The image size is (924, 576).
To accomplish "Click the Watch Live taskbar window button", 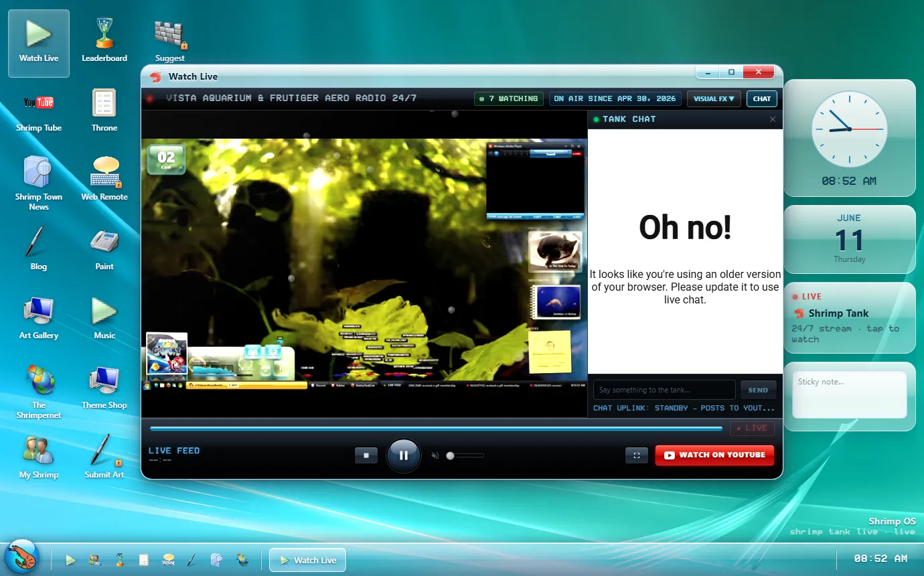I will tap(307, 560).
